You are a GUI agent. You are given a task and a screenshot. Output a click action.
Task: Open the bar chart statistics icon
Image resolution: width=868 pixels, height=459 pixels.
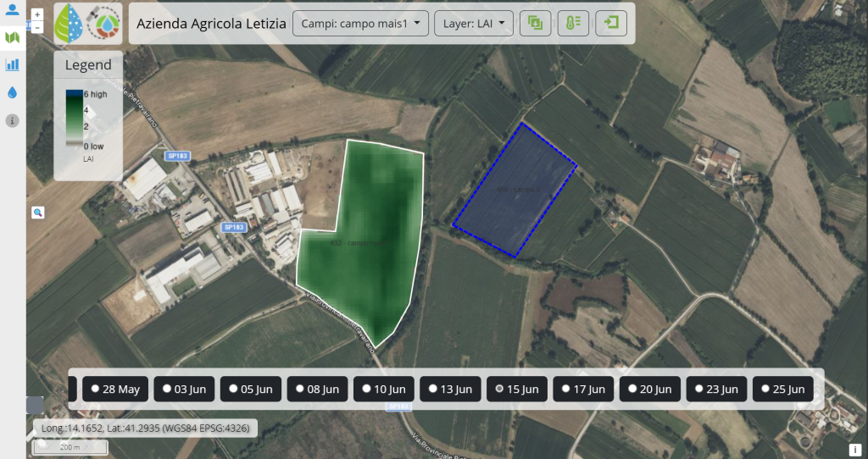coord(12,64)
